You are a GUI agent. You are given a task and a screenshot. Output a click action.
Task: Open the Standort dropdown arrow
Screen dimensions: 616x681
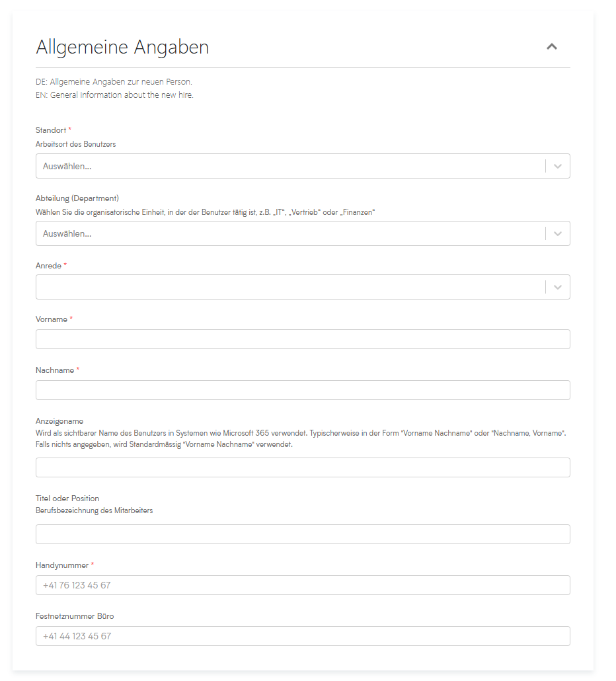click(558, 167)
